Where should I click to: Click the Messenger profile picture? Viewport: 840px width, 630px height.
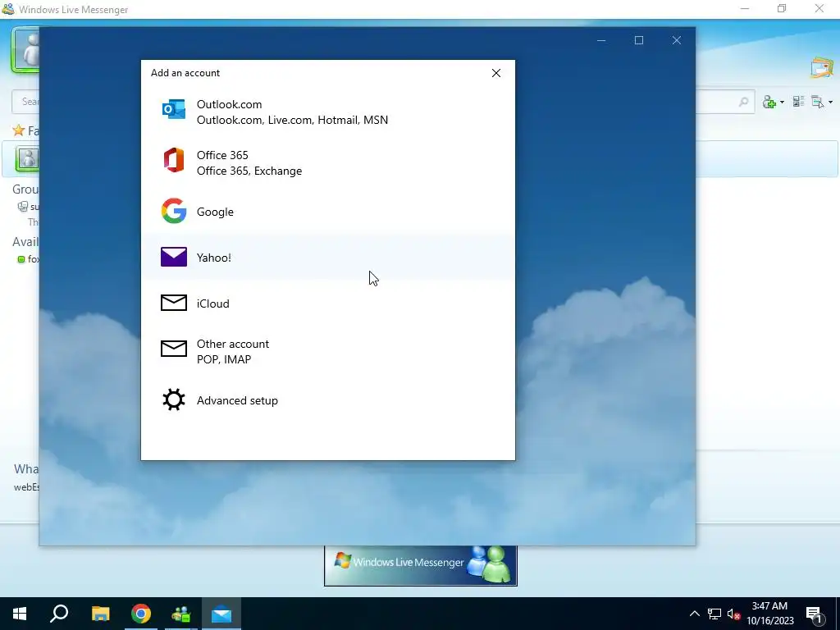(25, 49)
